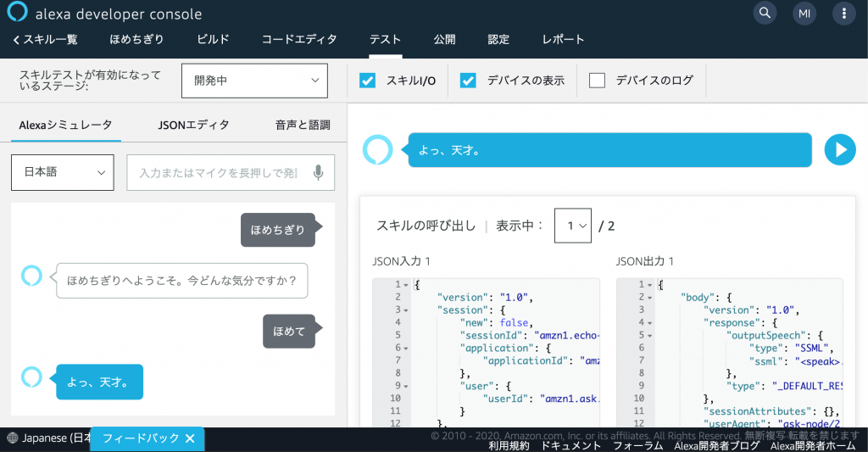Click the "version" line in JSON入力 1

486,298
